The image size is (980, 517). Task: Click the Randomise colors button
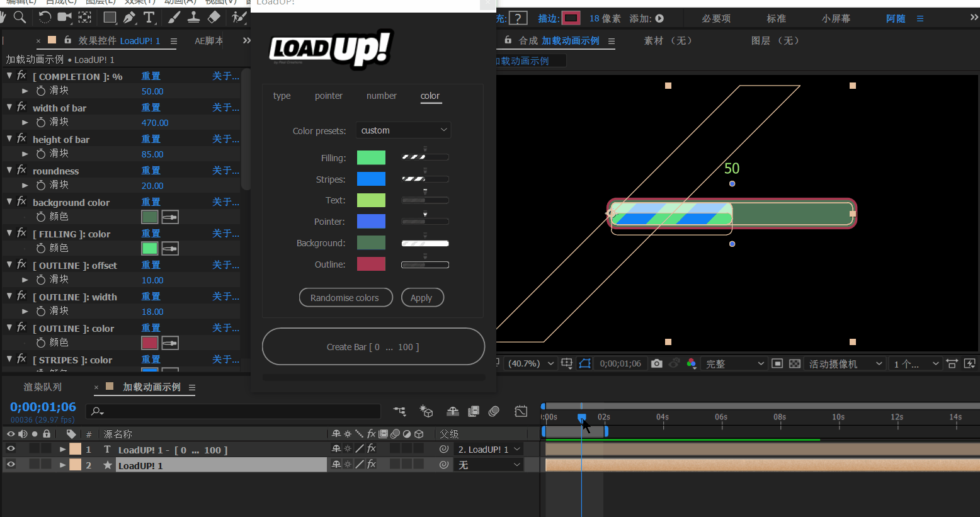tap(346, 297)
